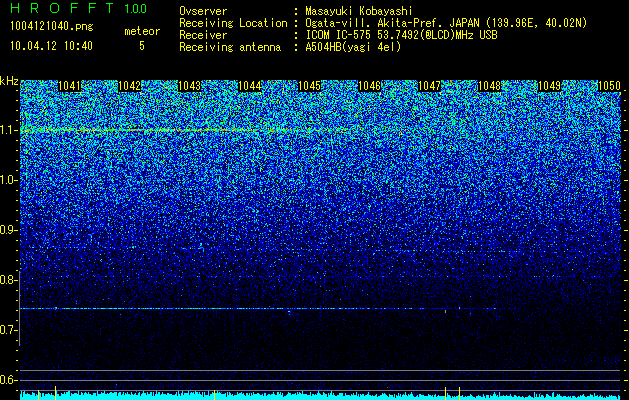
Task: Click the meteor count label
Action: (142, 31)
